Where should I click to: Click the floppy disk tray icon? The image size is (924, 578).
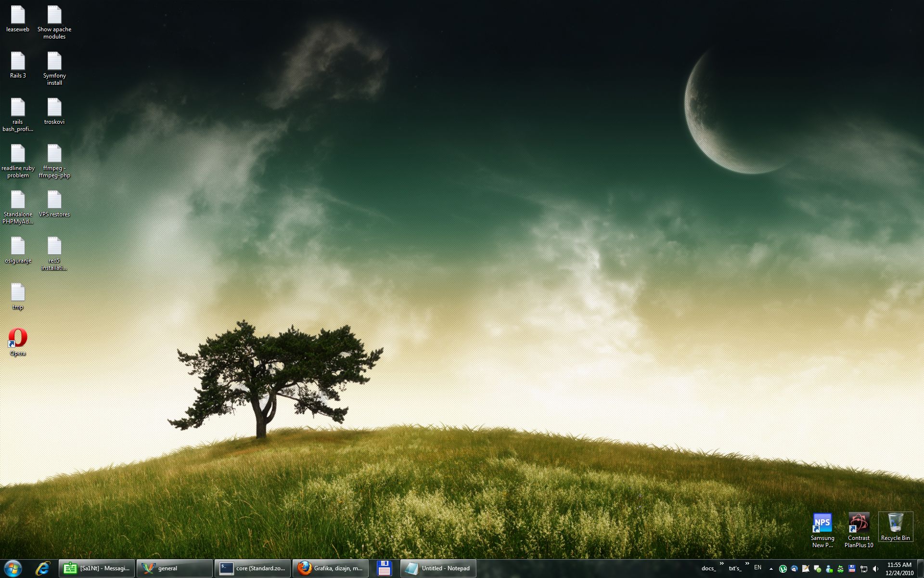tap(852, 569)
